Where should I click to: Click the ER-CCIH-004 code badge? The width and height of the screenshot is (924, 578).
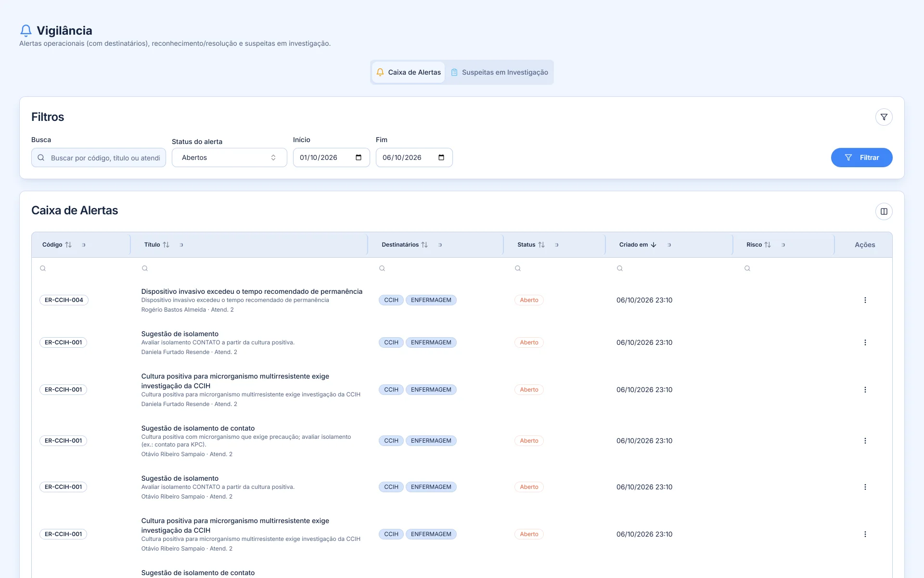[x=64, y=300]
